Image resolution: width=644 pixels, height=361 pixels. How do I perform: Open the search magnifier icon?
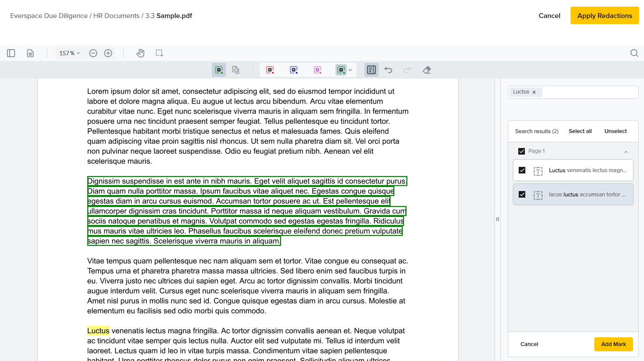(634, 53)
